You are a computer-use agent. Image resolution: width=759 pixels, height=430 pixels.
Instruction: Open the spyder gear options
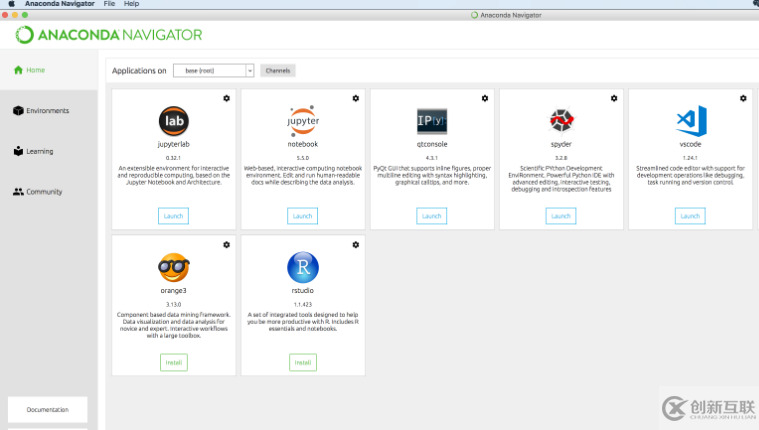coord(614,98)
